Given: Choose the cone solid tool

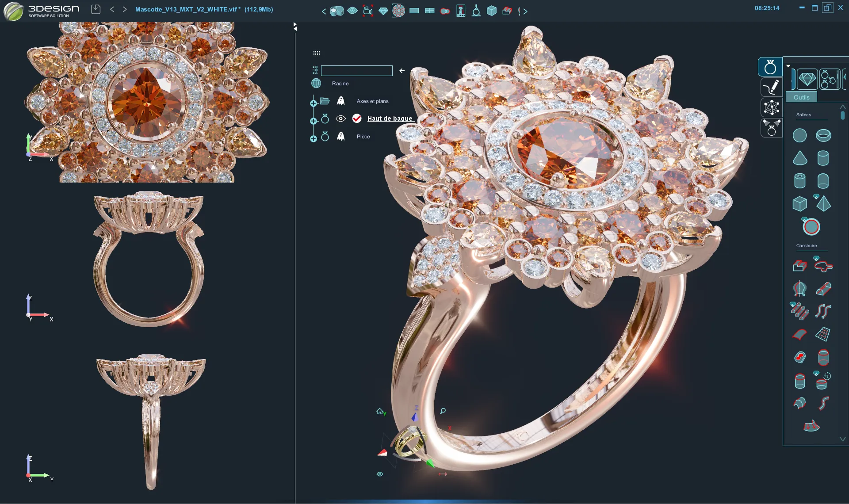Looking at the screenshot, I should click(x=799, y=158).
